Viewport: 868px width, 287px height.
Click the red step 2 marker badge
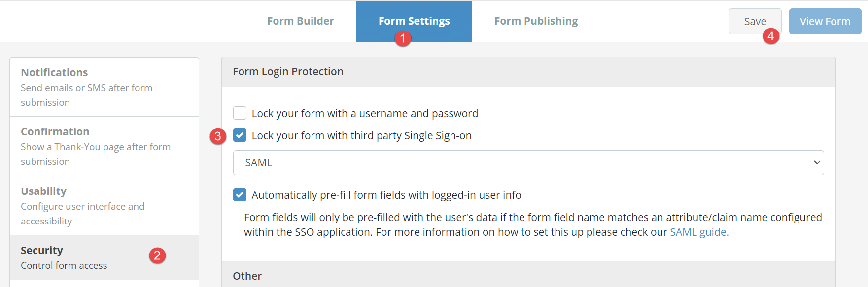point(157,255)
